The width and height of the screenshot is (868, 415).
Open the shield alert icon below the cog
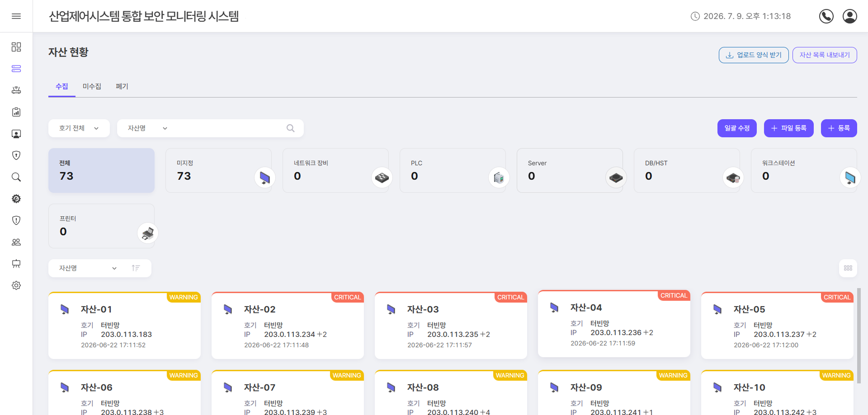[x=16, y=220]
